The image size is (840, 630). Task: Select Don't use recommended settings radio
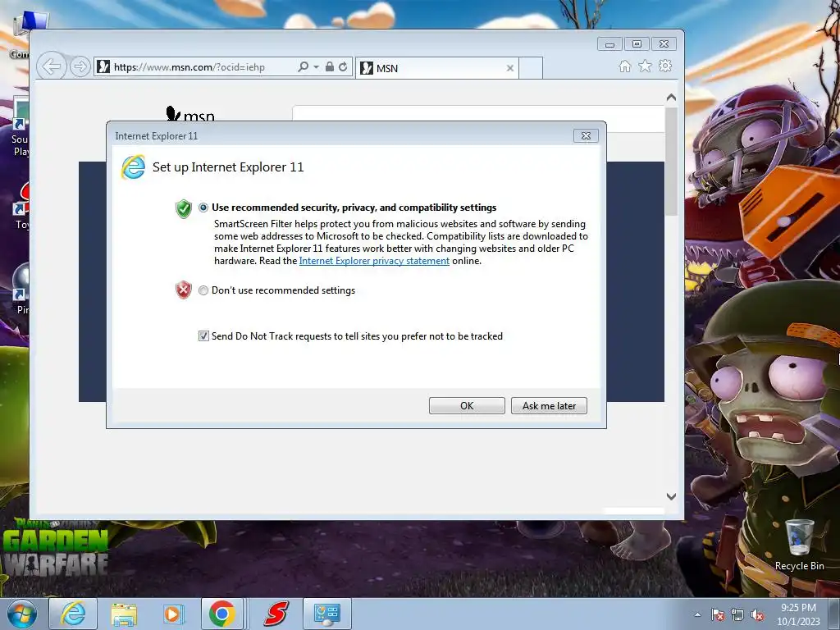[203, 290]
